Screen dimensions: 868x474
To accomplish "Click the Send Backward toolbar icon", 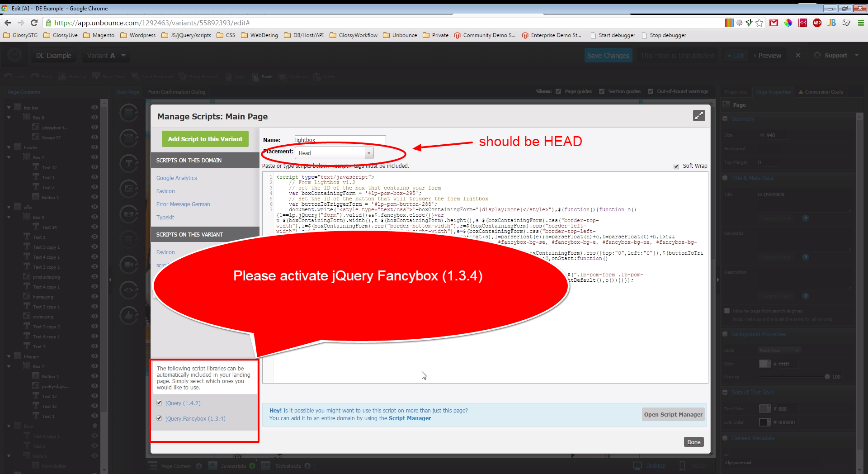I will pos(135,76).
